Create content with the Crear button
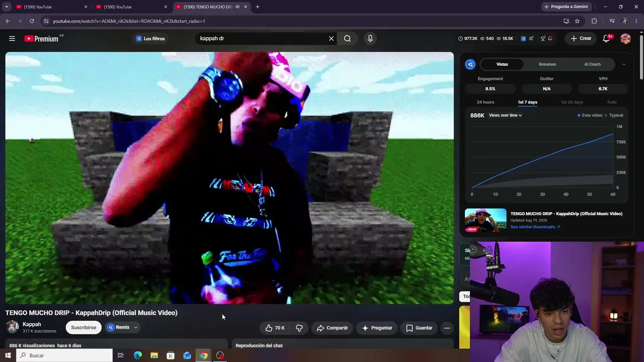The width and height of the screenshot is (644, 362). pyautogui.click(x=581, y=39)
